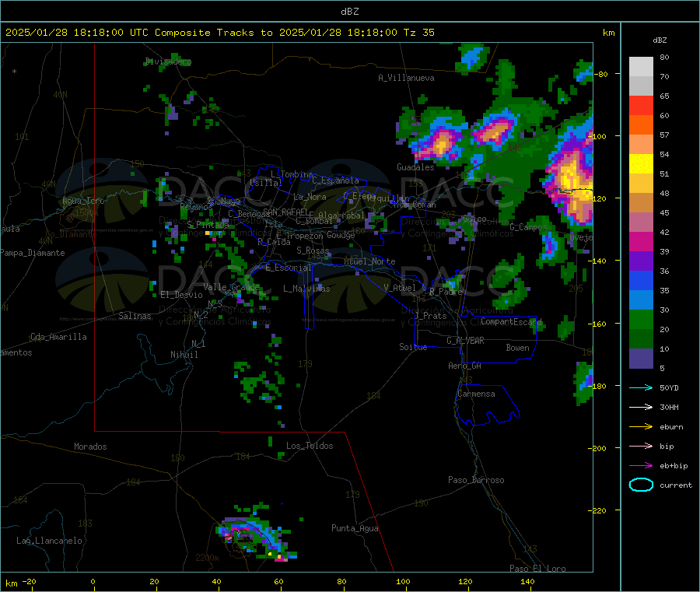
Task: Click the C_Española map label
Action: pos(335,180)
